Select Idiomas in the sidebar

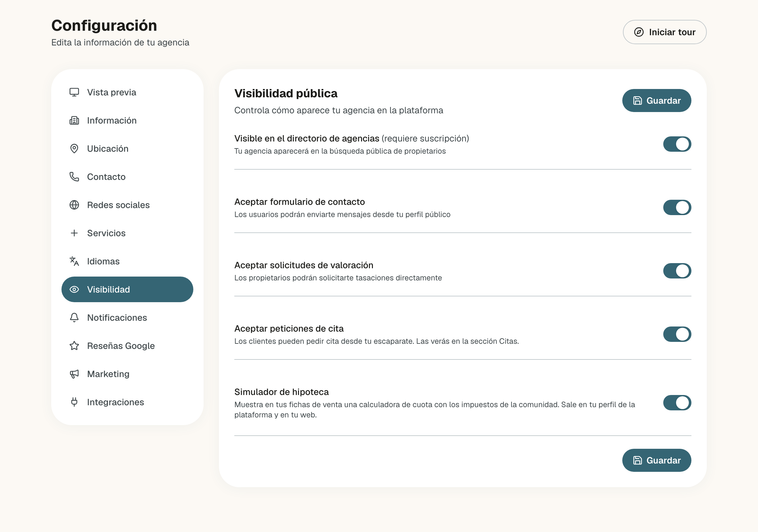[x=127, y=261]
